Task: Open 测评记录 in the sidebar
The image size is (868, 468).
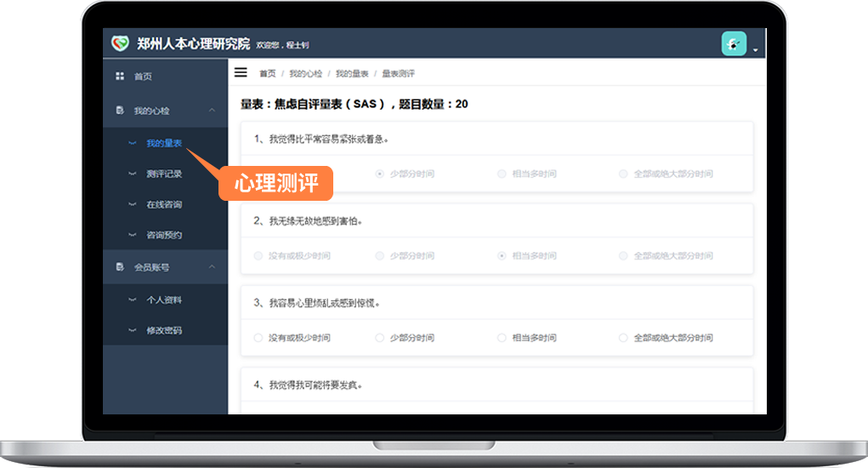Action: coord(164,174)
